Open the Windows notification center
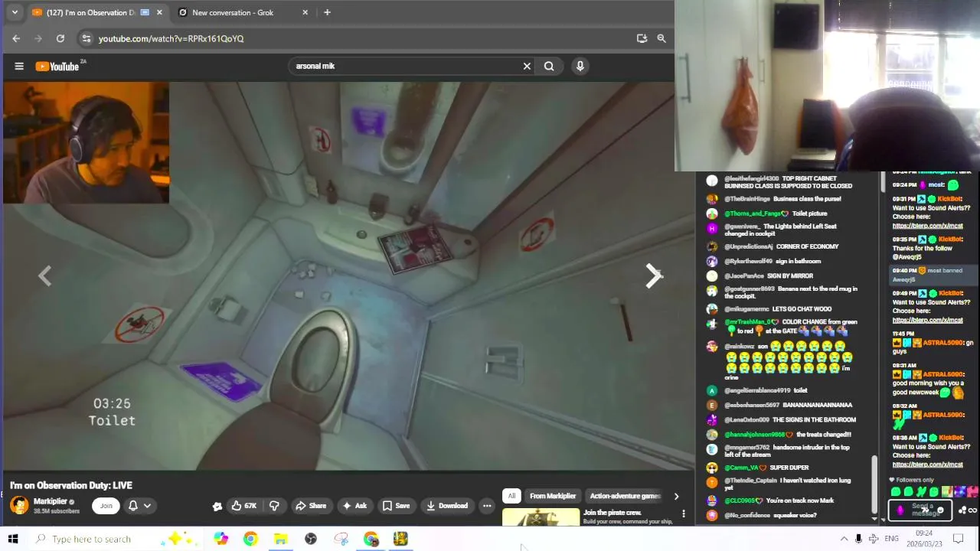 pos(958,539)
